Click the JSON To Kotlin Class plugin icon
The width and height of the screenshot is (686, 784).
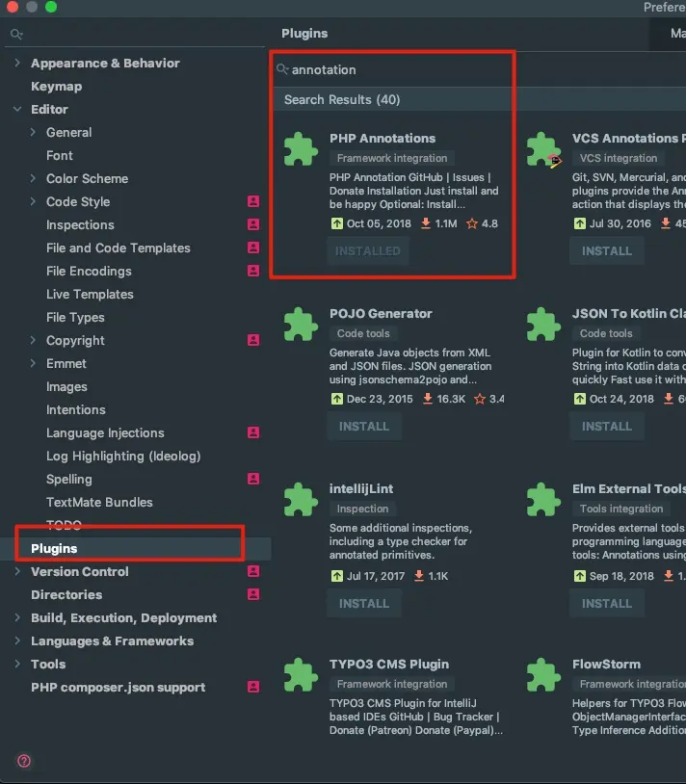pyautogui.click(x=543, y=324)
